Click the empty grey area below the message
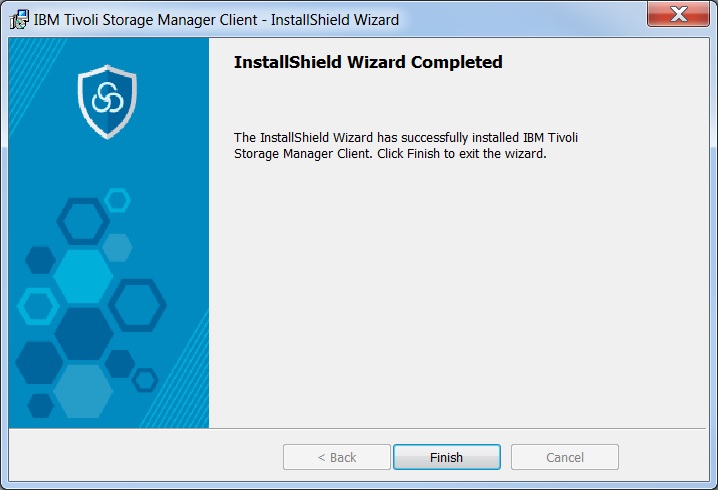This screenshot has height=490, width=718. tap(458, 293)
